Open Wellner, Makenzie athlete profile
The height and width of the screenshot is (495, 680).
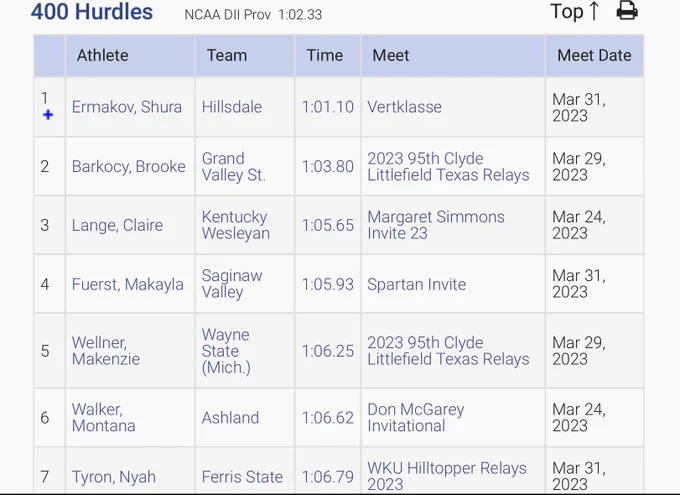click(106, 351)
